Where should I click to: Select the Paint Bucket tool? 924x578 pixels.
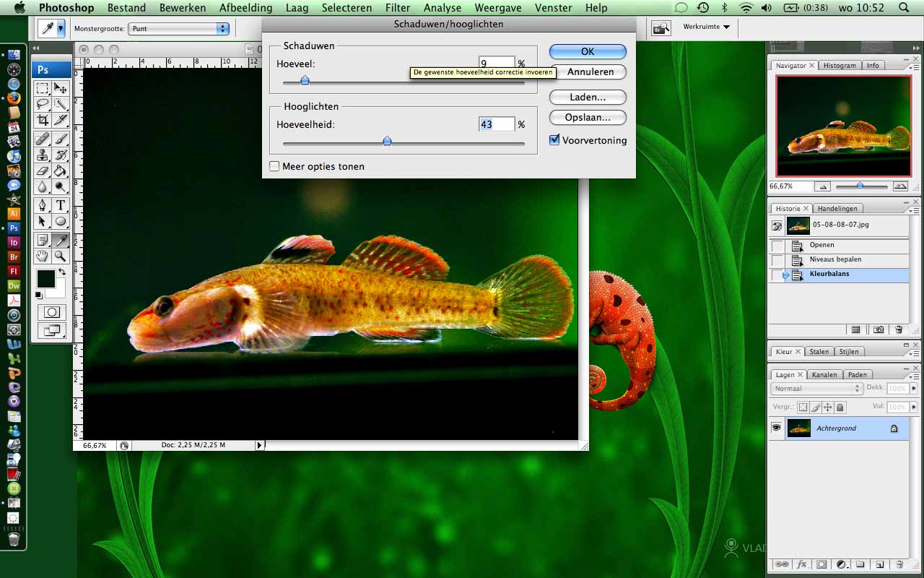pyautogui.click(x=61, y=171)
